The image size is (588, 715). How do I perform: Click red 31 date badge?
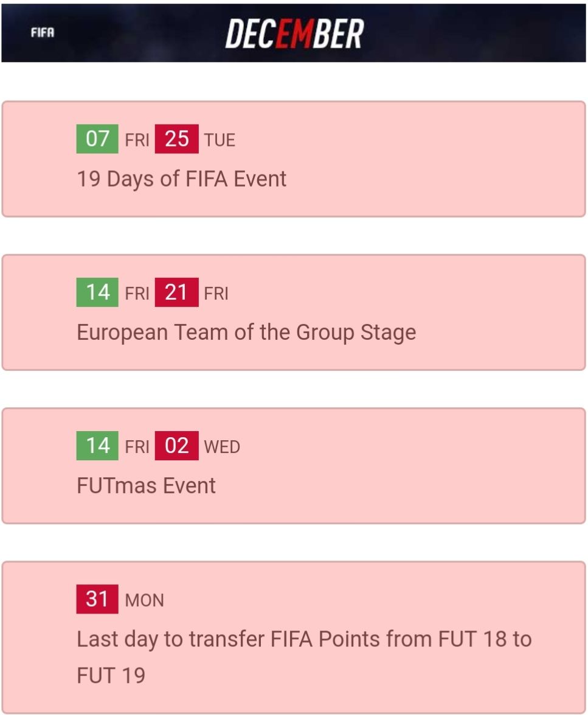click(97, 599)
